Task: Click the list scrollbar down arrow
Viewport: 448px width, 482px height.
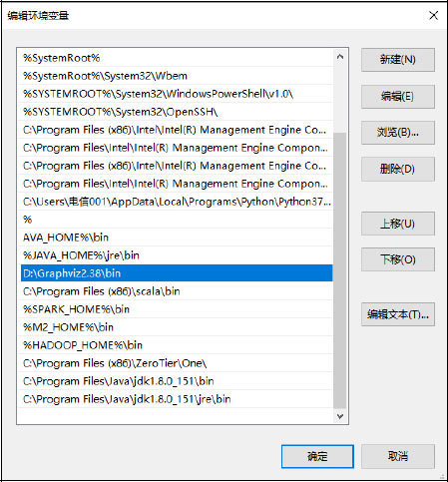Action: pos(340,416)
